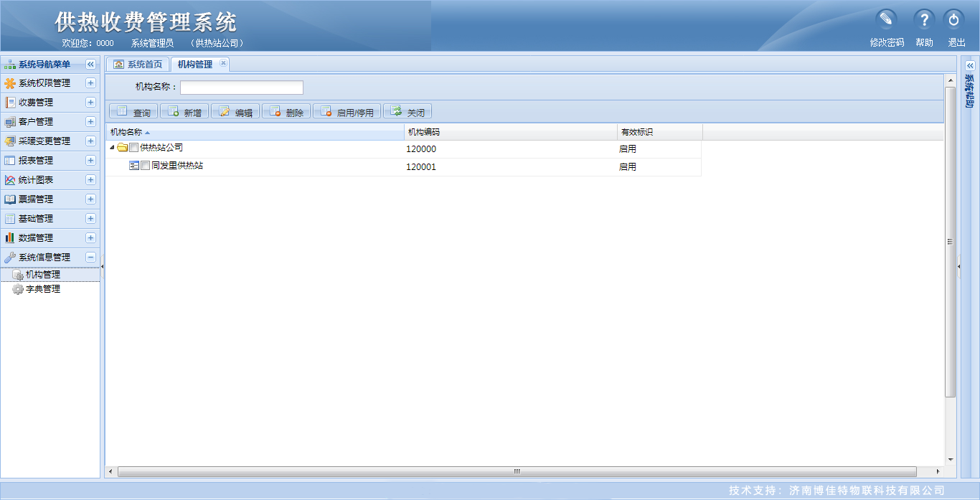Screen dimensions: 980x500
Task: Click the 系统帮助 vertical label
Action: point(970,91)
